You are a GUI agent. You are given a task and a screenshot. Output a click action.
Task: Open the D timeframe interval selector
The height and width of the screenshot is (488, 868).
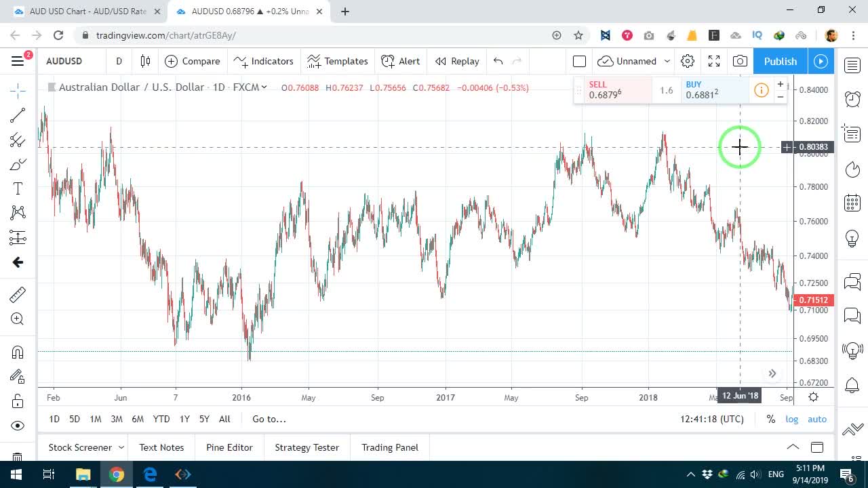119,61
